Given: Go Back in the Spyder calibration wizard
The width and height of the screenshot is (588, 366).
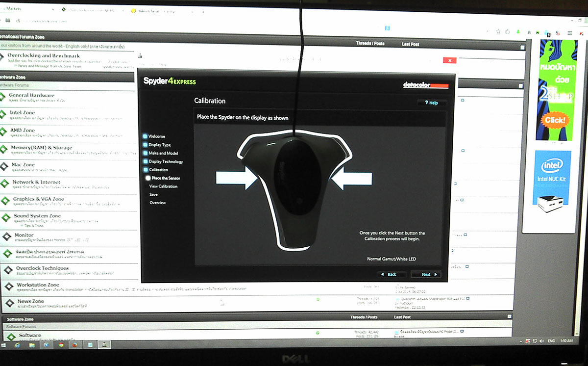Looking at the screenshot, I should [392, 274].
